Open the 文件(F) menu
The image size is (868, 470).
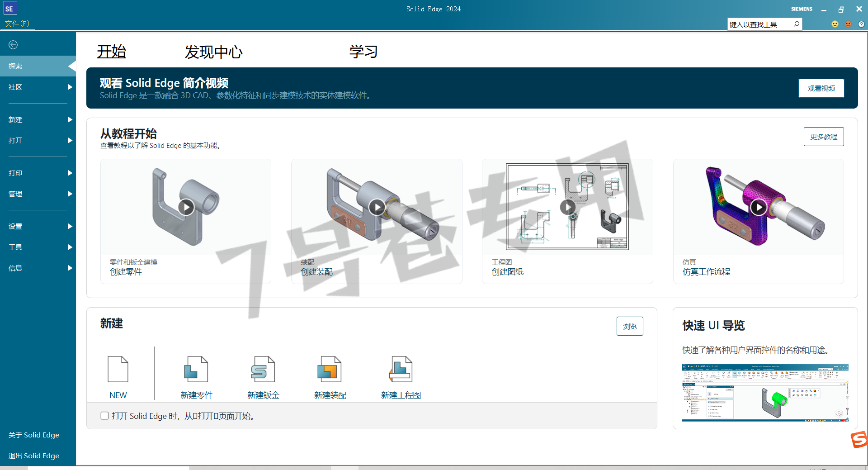coord(17,24)
